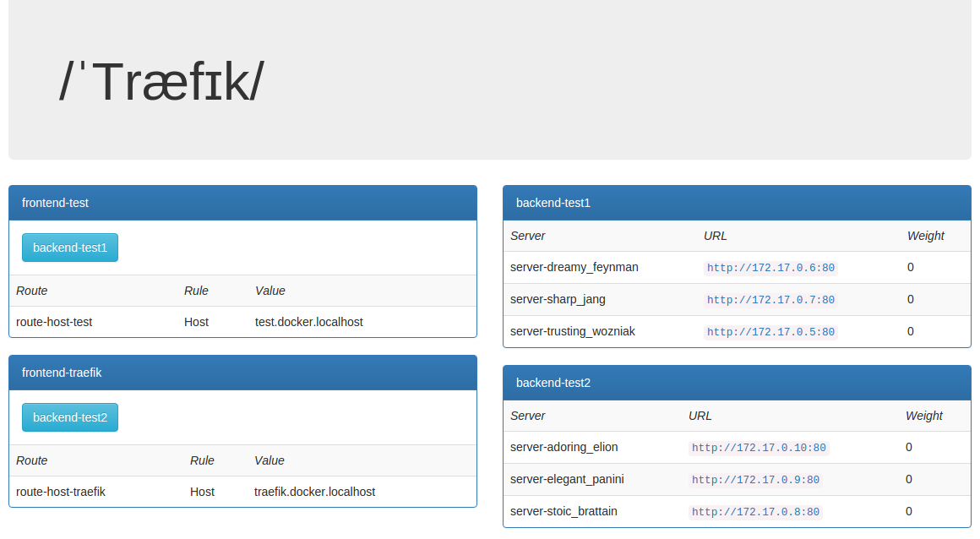
Task: Click the backend-test2 badge in frontend-traefik
Action: tap(70, 416)
